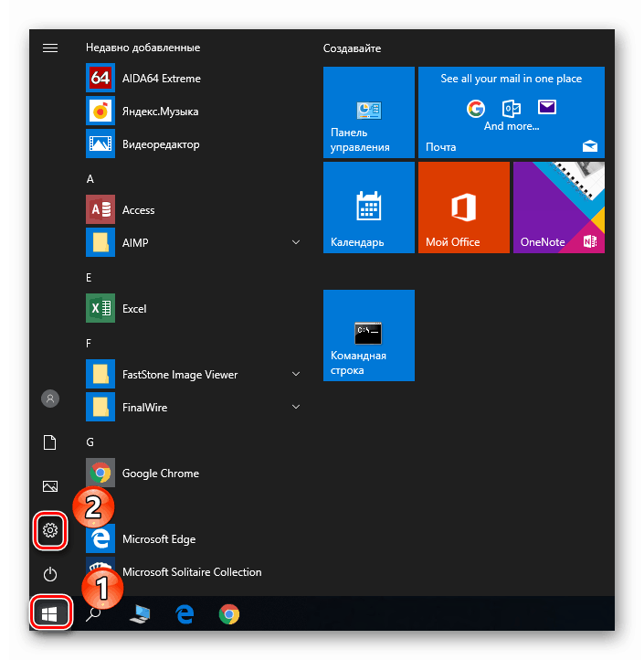Open taskbar search magnifier
This screenshot has width=644, height=660.
tap(93, 614)
